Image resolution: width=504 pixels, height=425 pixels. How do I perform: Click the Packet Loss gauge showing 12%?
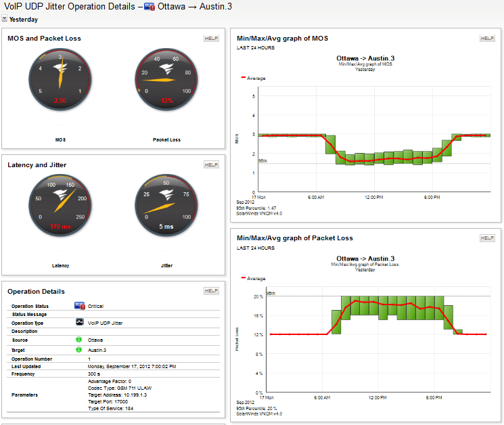pyautogui.click(x=166, y=79)
